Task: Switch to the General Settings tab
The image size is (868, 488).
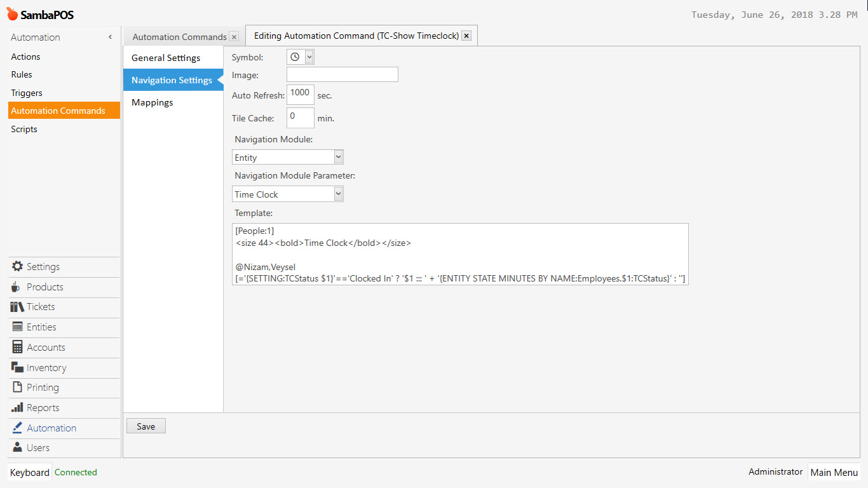Action: [165, 57]
